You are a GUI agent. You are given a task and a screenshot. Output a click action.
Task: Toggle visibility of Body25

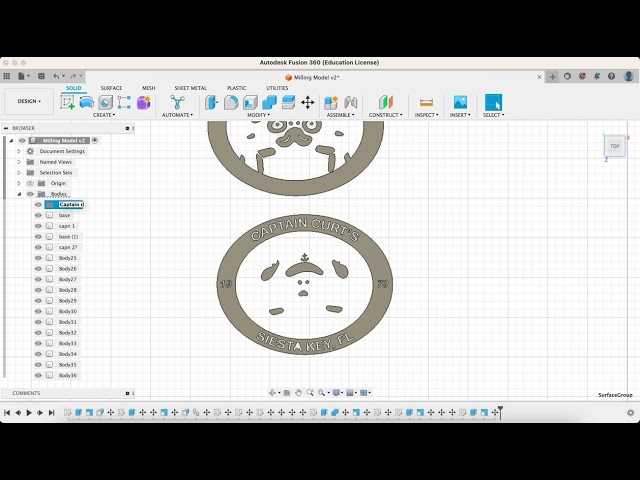pyautogui.click(x=38, y=258)
